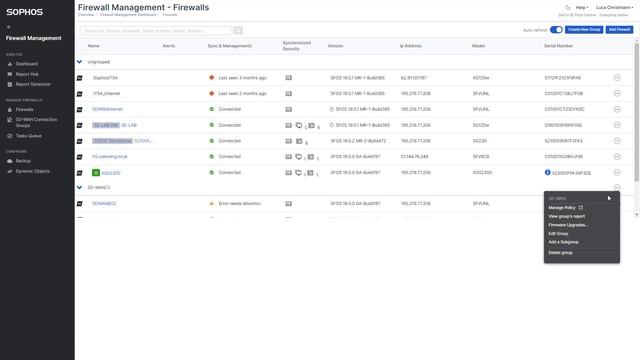Click the Version column header
This screenshot has height=360, width=640.
[335, 46]
